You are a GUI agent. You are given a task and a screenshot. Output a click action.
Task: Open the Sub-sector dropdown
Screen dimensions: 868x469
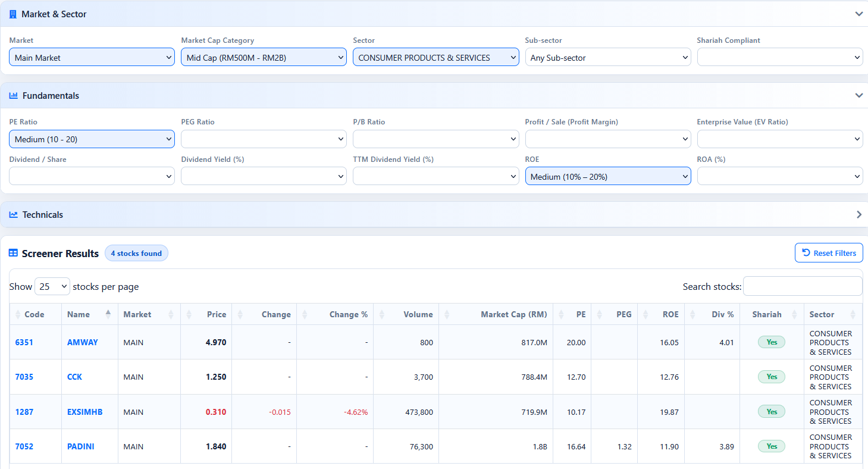coord(607,57)
